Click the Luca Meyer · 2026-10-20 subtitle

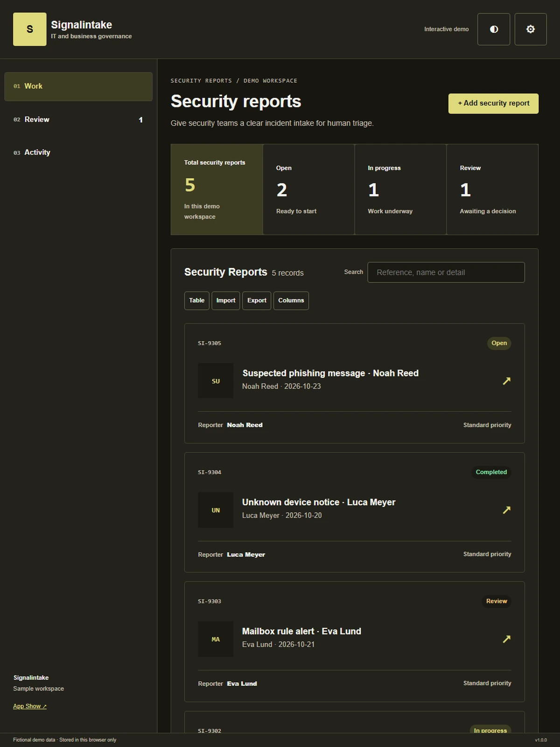[x=282, y=515]
